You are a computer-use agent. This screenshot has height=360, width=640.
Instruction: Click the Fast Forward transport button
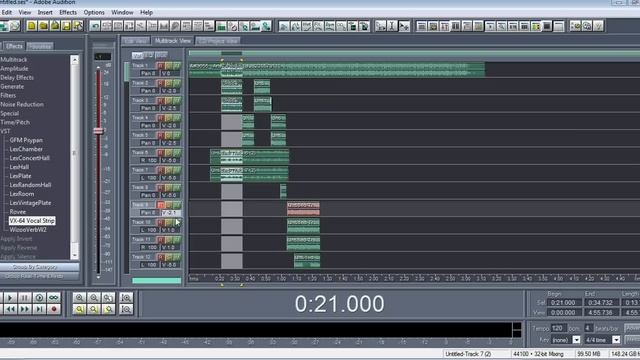24,309
